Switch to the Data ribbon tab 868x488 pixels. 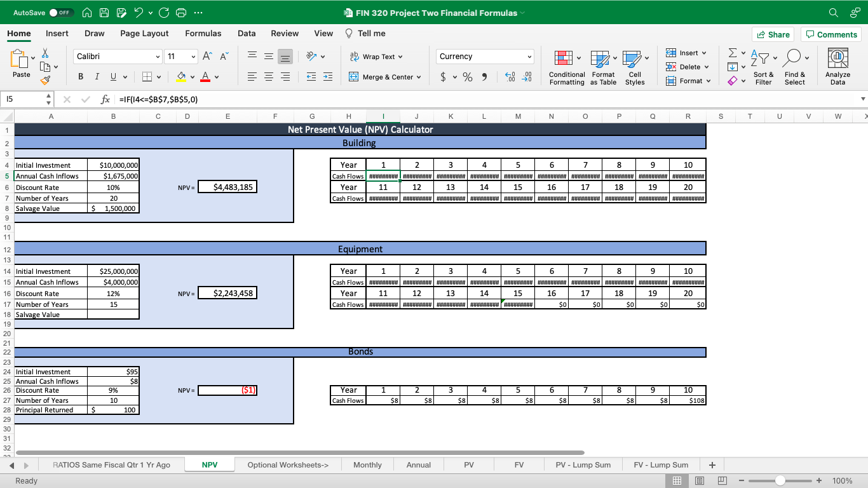pos(247,34)
